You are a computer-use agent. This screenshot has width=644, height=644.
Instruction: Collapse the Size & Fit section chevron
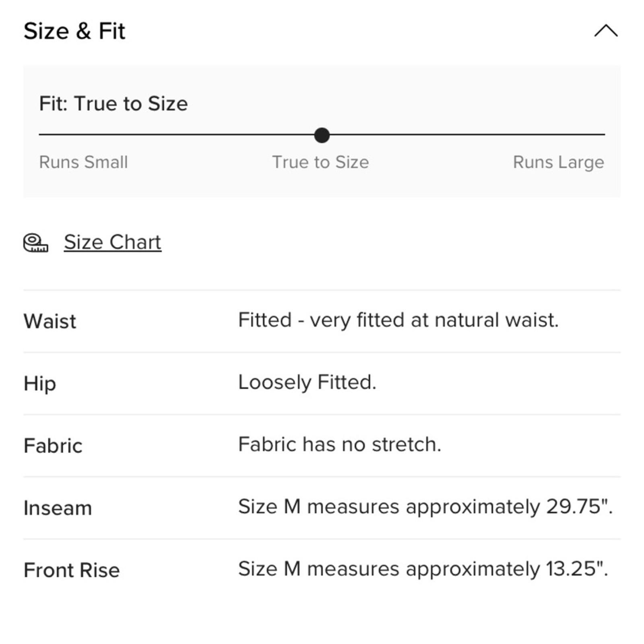pos(605,31)
